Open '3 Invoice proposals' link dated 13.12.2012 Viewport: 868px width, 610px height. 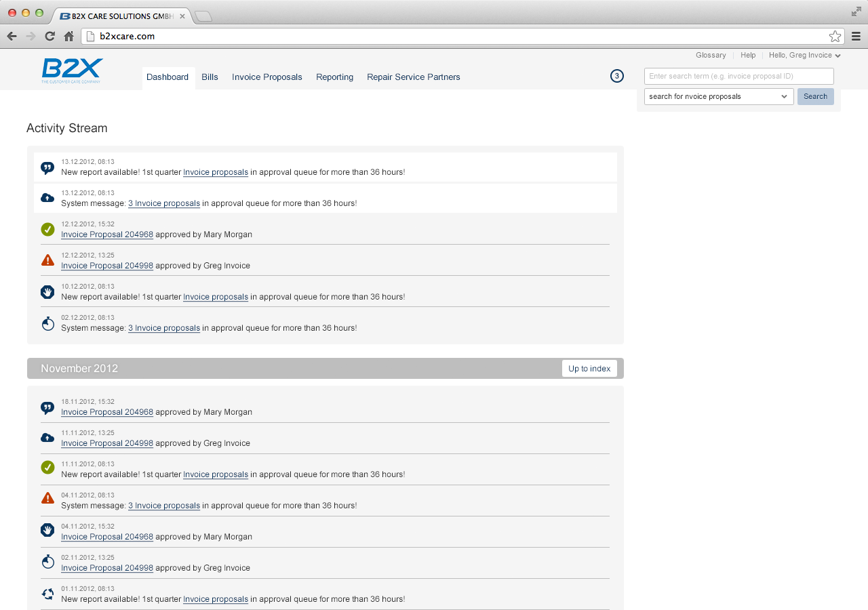[164, 203]
